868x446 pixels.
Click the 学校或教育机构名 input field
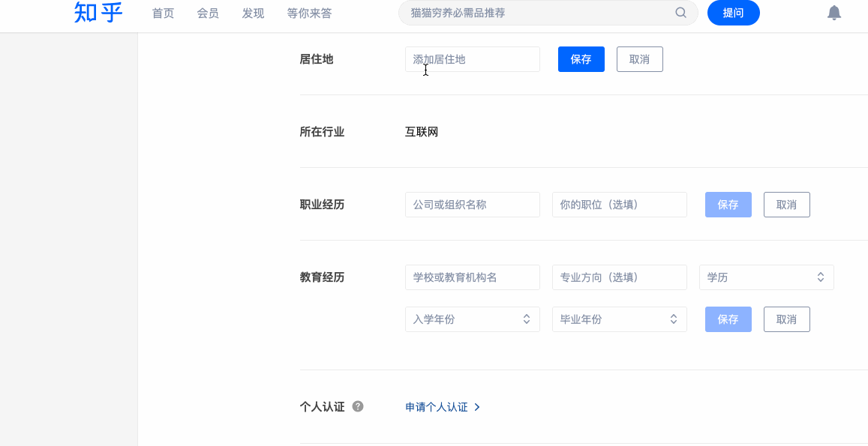click(472, 277)
